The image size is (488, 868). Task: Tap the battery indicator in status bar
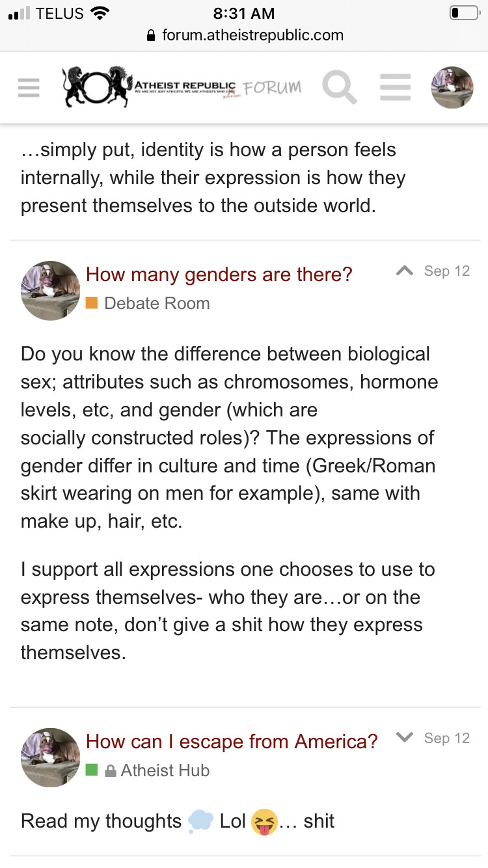pyautogui.click(x=464, y=12)
